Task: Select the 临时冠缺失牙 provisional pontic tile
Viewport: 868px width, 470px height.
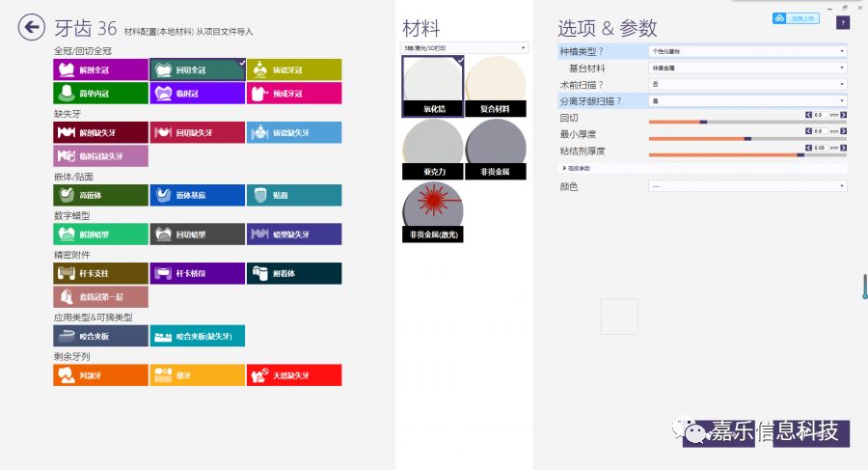Action: 100,155
